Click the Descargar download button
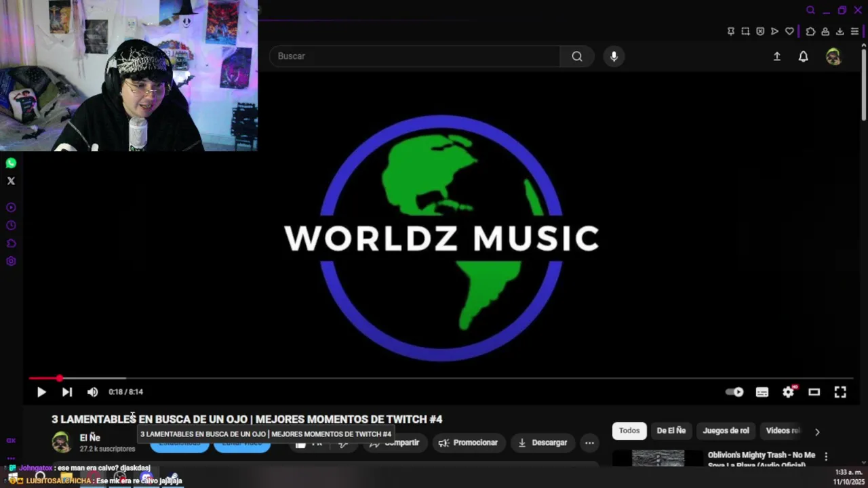Image resolution: width=868 pixels, height=488 pixels. click(542, 443)
